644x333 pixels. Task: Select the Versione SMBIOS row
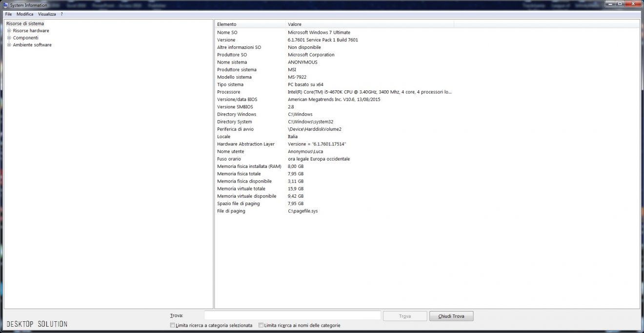click(334, 107)
